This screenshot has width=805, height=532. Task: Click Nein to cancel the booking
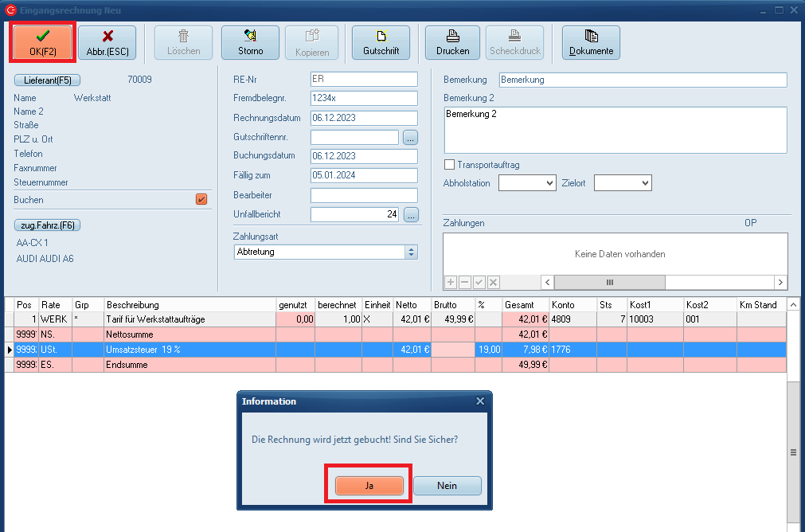pos(447,486)
